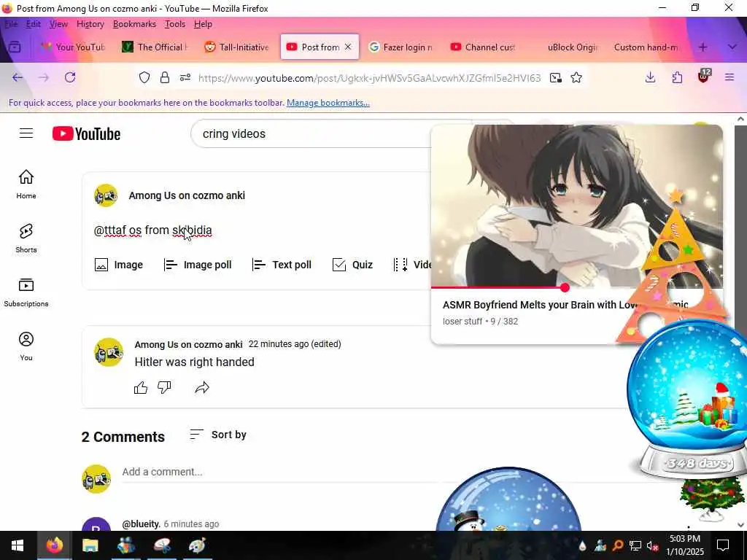Bookmark this page with the star icon
Screen dimensions: 747x560
576,77
